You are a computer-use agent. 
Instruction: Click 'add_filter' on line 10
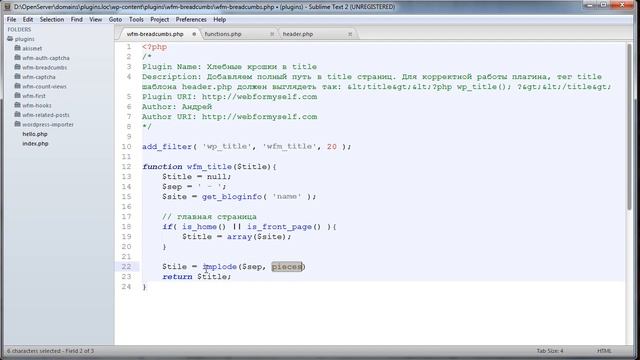pos(167,147)
